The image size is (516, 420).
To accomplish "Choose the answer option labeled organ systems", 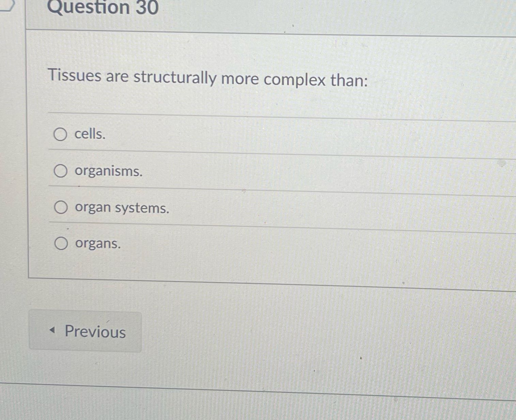I will coord(122,208).
